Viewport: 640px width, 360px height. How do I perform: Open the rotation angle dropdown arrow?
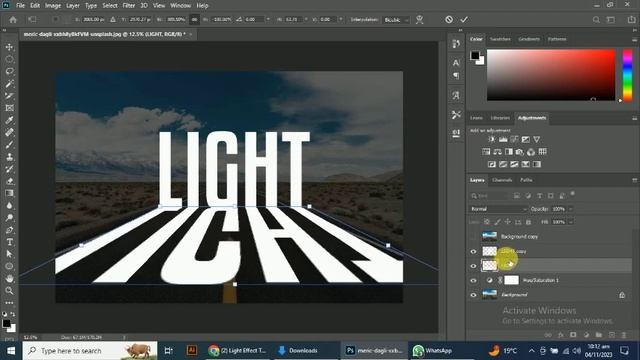click(x=268, y=20)
